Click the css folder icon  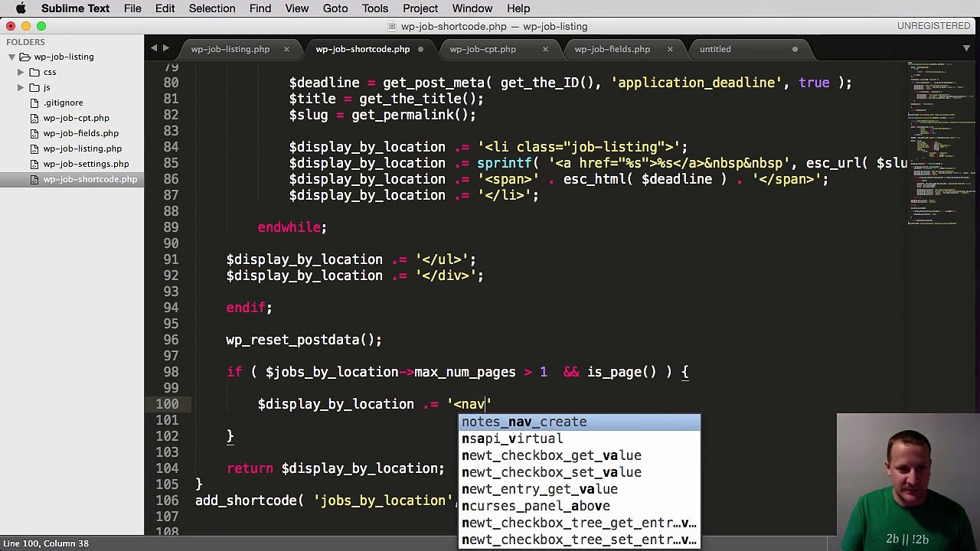coord(34,72)
